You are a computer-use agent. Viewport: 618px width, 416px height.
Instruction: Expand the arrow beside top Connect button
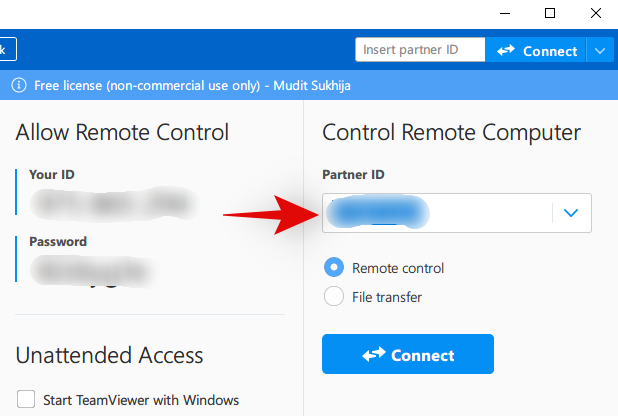[599, 50]
